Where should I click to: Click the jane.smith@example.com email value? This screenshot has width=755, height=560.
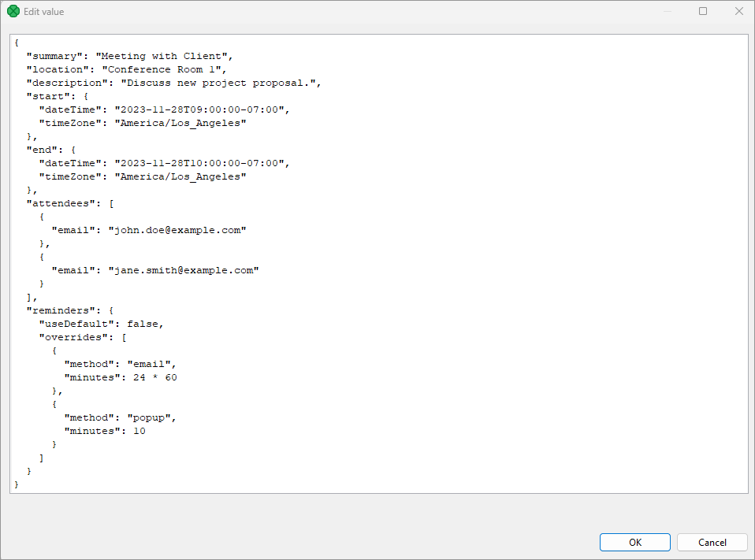click(183, 270)
